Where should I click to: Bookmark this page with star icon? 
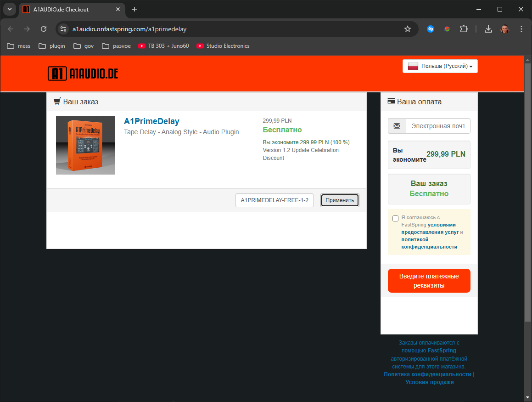pyautogui.click(x=408, y=29)
